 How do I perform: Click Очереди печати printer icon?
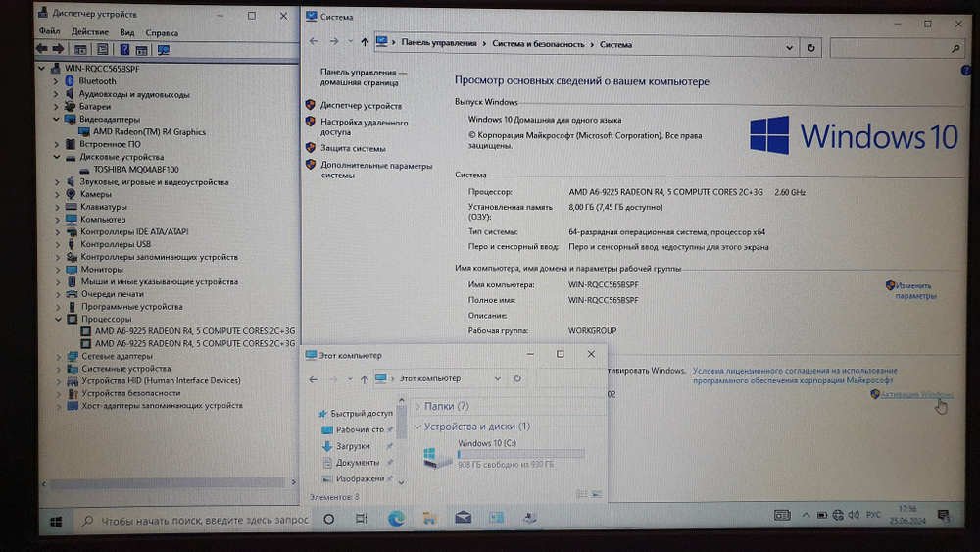(72, 294)
